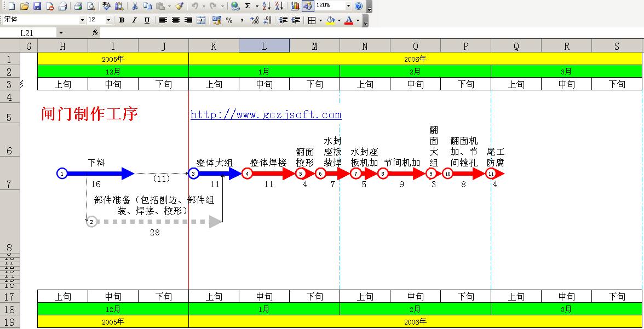
Task: Apply the yellow fill color
Action: click(330, 20)
